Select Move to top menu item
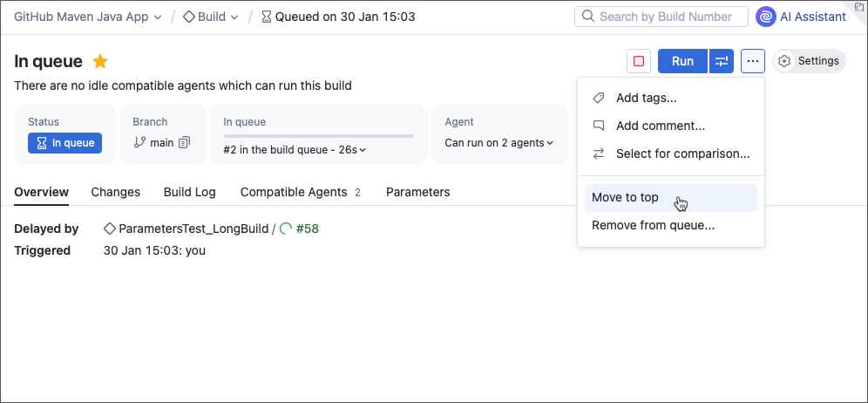Viewport: 868px width, 403px height. pyautogui.click(x=625, y=197)
